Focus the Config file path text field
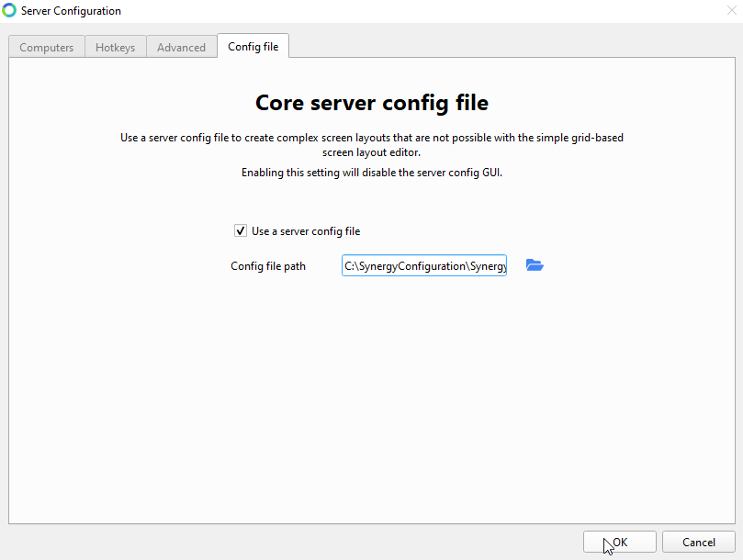The width and height of the screenshot is (743, 560). click(424, 266)
